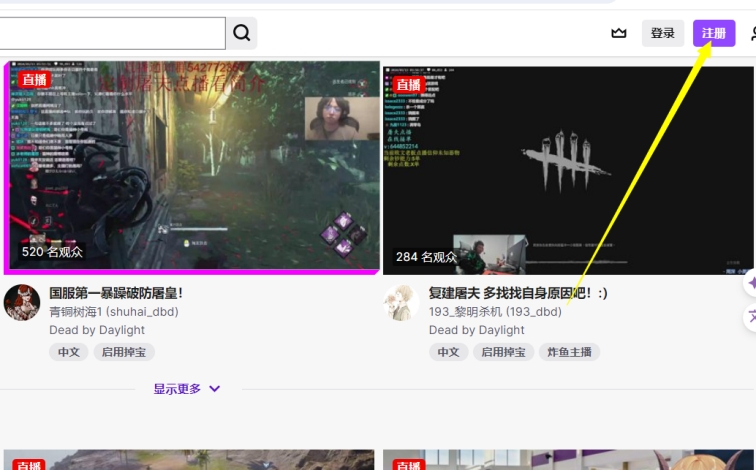Open the stream thumbnail with 520 viewers
The image size is (756, 470).
coord(192,167)
